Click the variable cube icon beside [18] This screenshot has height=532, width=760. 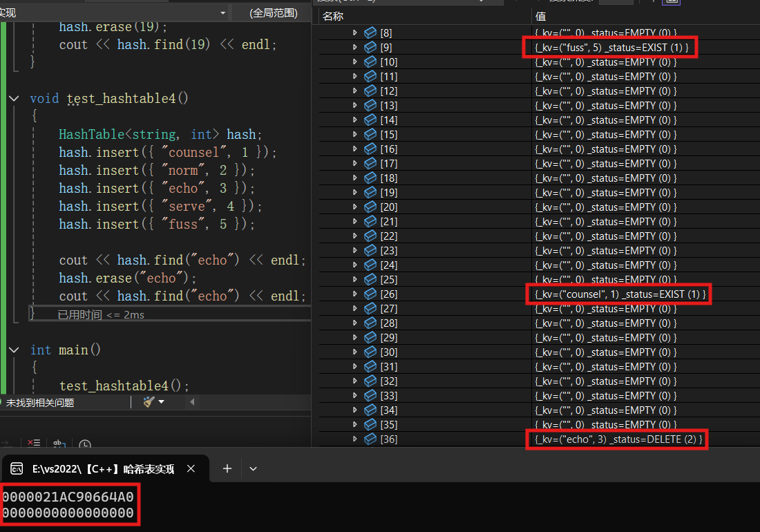370,178
